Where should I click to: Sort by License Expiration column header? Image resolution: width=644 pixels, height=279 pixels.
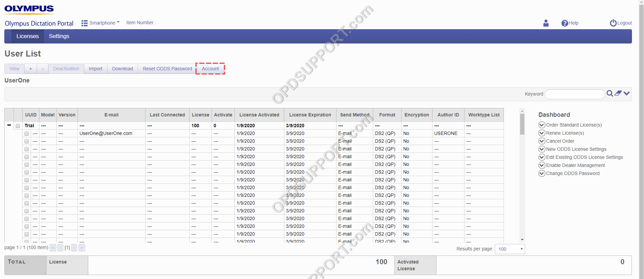coord(310,115)
